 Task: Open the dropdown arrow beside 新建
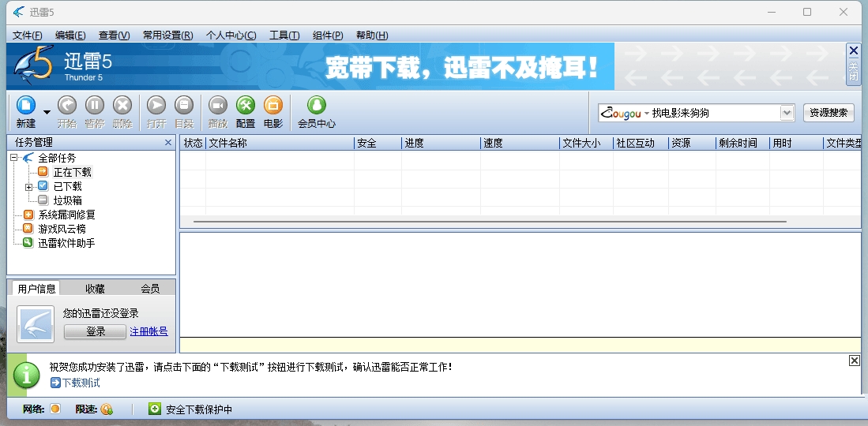[x=47, y=112]
